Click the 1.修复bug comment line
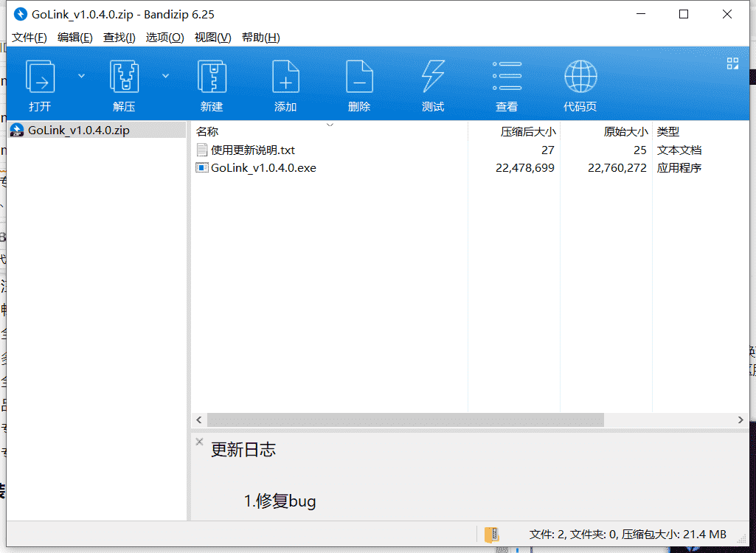Image resolution: width=756 pixels, height=553 pixels. [x=280, y=501]
